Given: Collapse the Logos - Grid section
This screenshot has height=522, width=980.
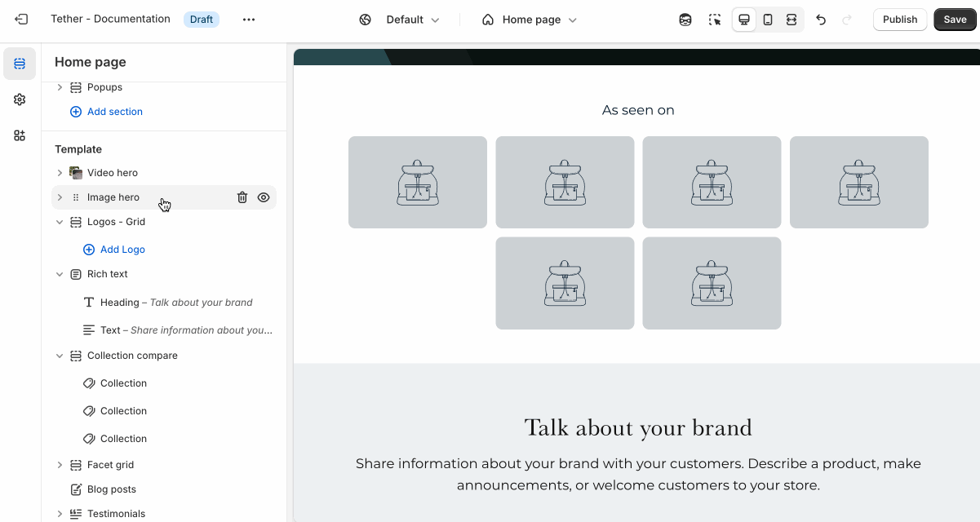Looking at the screenshot, I should click(60, 222).
